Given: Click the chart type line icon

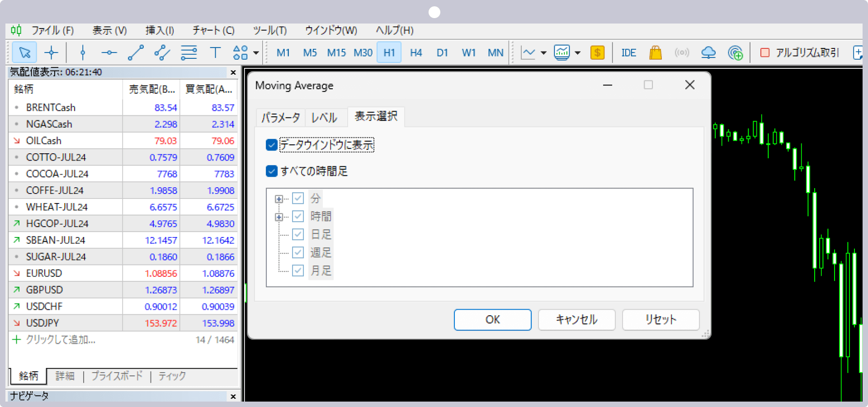Looking at the screenshot, I should click(528, 53).
